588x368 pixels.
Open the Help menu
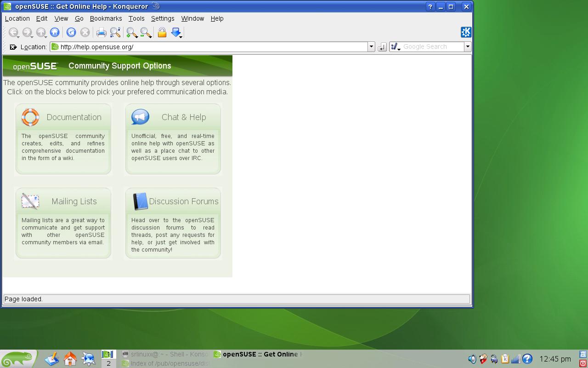click(217, 18)
